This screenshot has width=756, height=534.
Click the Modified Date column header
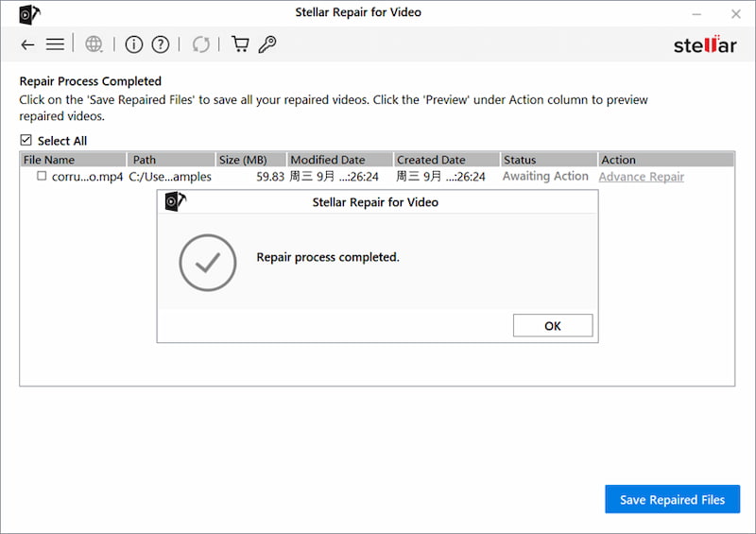(340, 159)
